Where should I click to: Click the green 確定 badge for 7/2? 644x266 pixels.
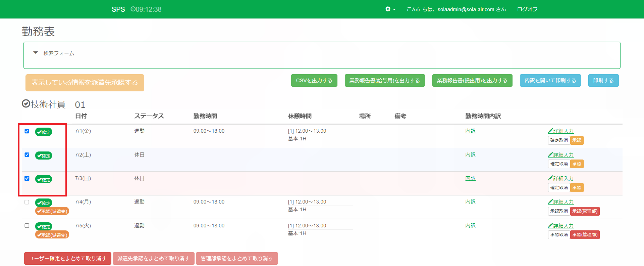44,156
